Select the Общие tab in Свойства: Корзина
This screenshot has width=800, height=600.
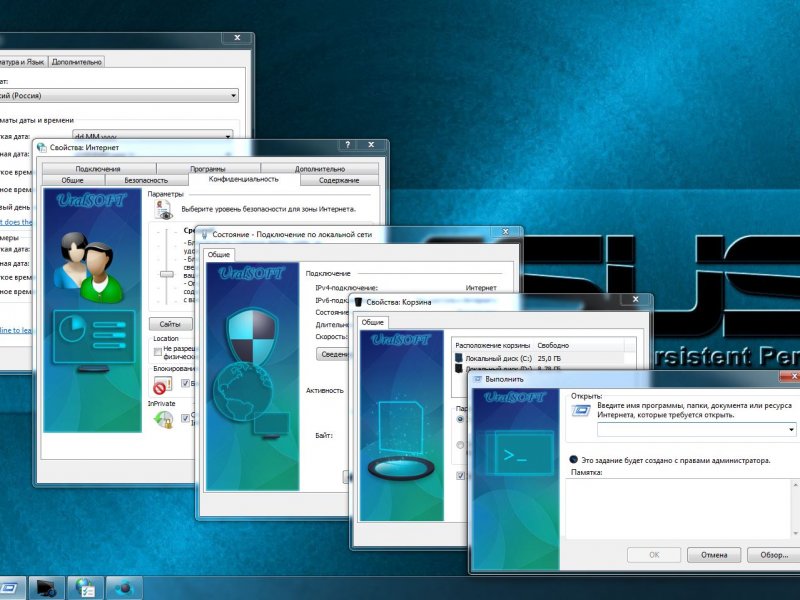pos(372,322)
